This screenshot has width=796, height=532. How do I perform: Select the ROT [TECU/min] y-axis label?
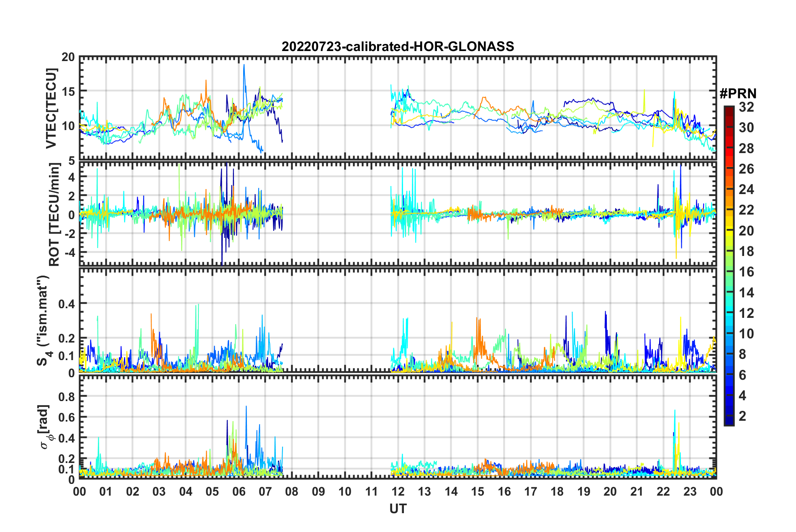54,215
